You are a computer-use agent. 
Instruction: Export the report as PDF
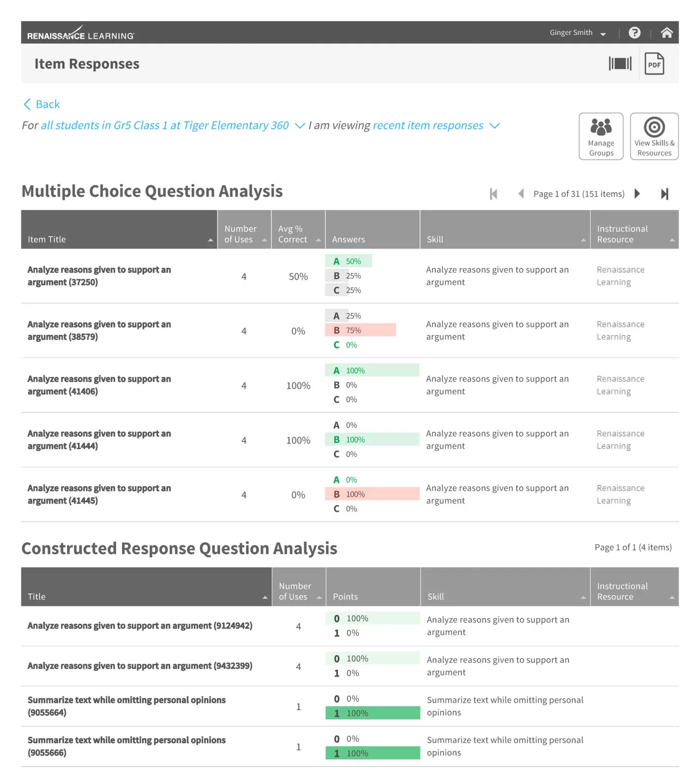coord(654,63)
